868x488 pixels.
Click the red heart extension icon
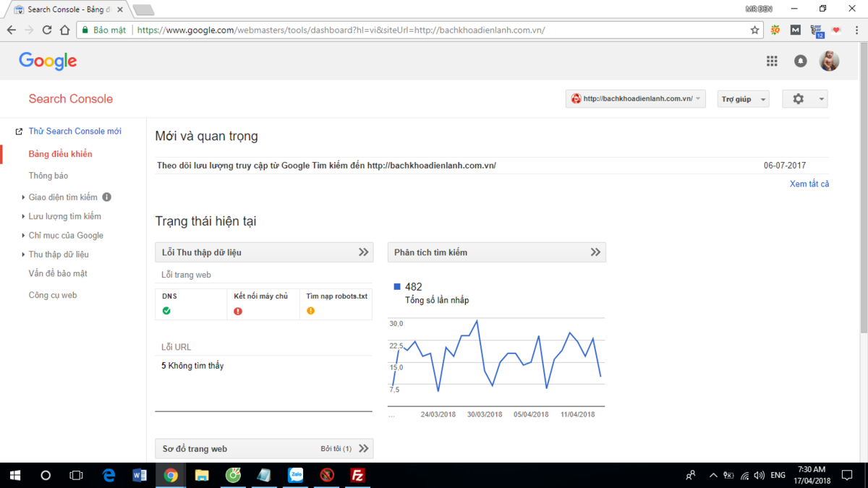(x=836, y=30)
